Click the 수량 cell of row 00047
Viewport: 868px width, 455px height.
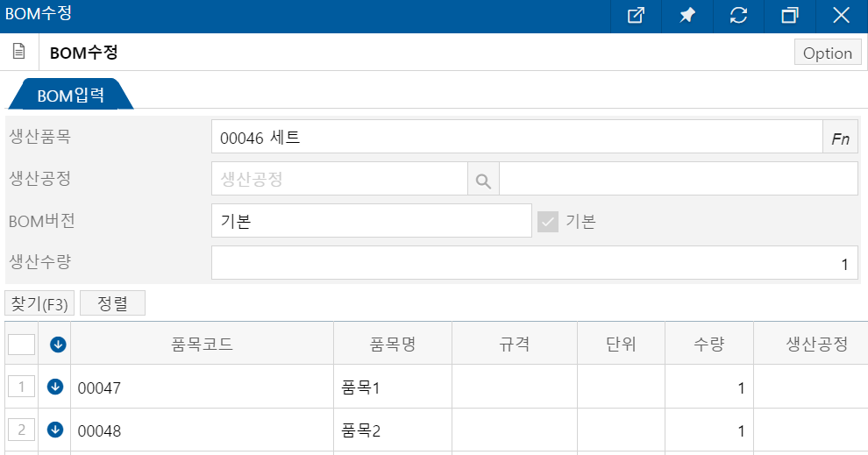(x=709, y=387)
